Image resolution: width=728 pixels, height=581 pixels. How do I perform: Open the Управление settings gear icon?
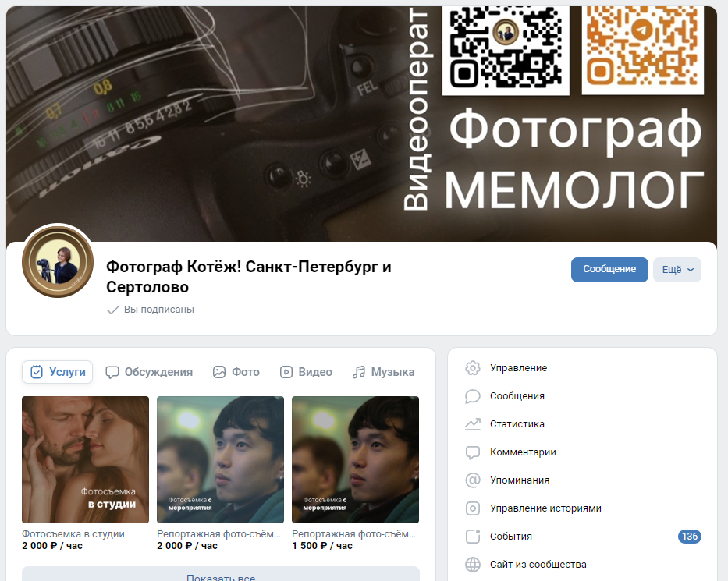point(472,367)
